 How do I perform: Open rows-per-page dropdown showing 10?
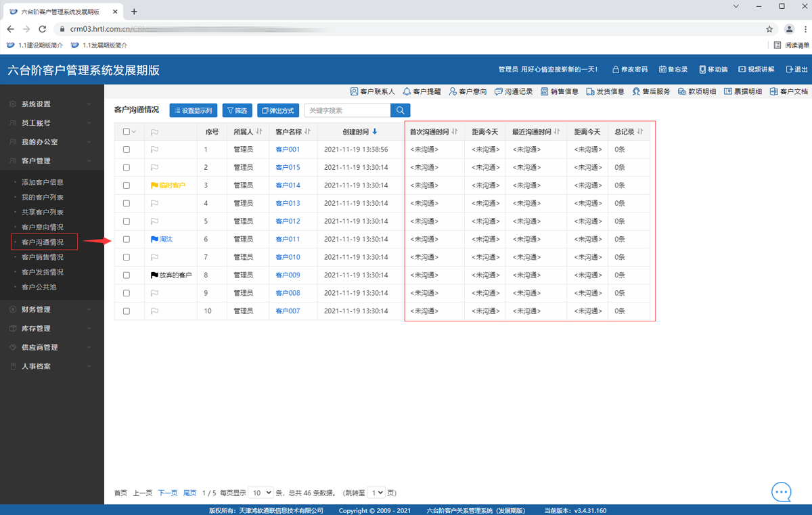261,493
